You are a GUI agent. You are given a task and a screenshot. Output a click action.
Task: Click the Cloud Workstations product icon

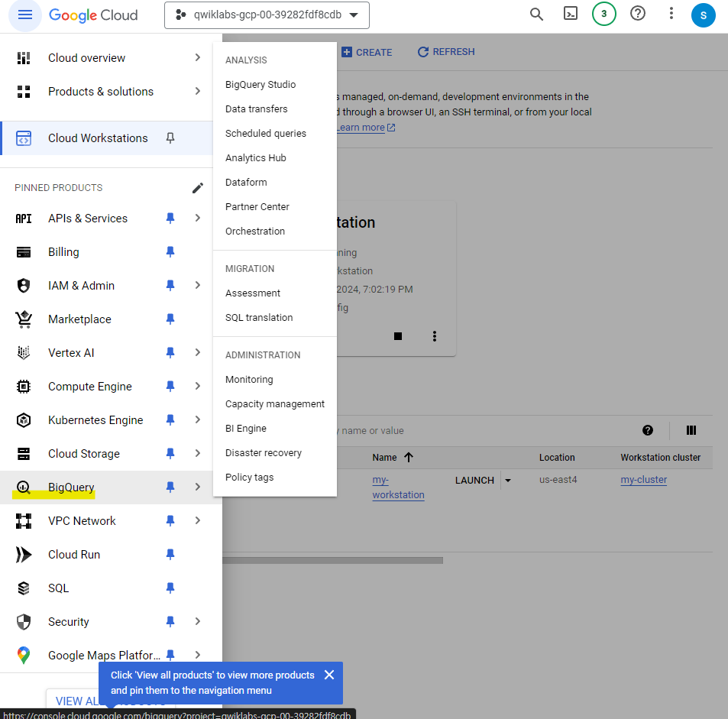click(24, 138)
